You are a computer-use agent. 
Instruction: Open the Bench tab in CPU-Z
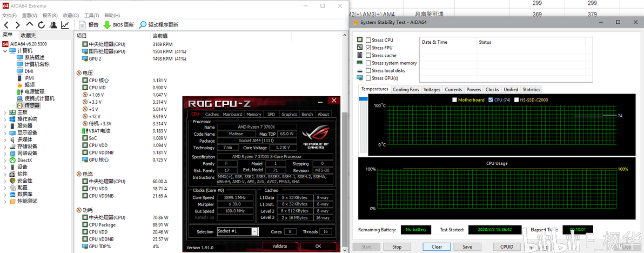pyautogui.click(x=307, y=114)
